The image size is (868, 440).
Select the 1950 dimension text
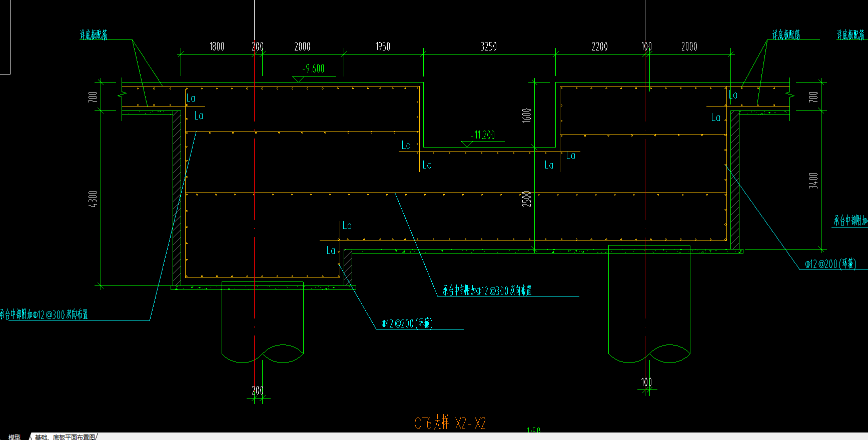383,46
